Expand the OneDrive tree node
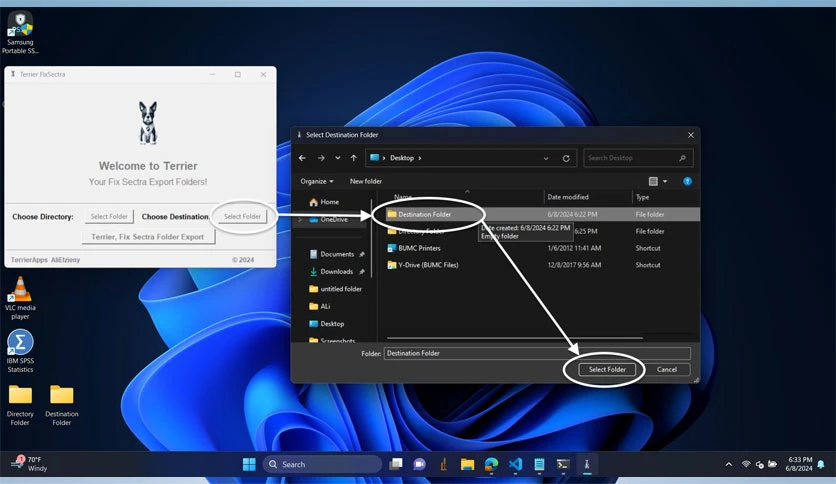This screenshot has width=836, height=484. pos(300,219)
